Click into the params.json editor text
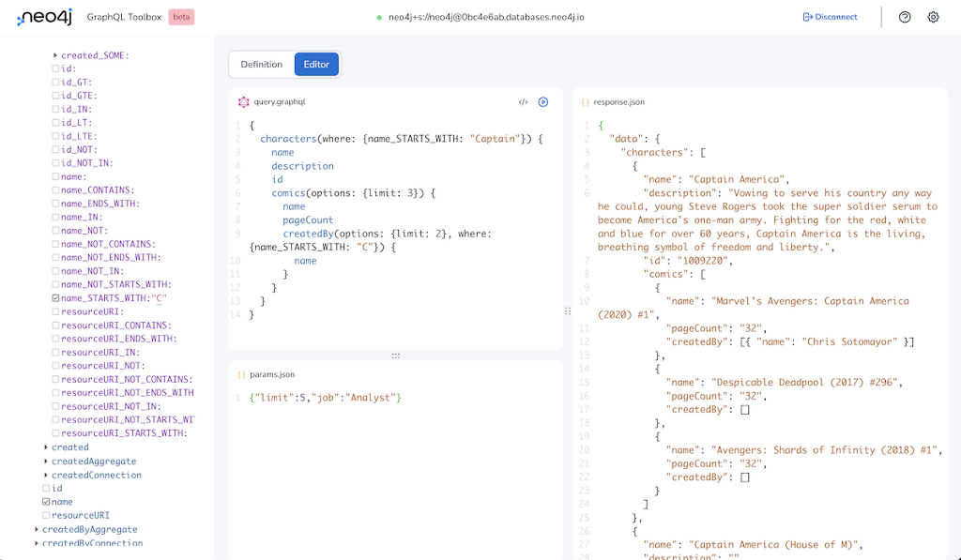 326,398
